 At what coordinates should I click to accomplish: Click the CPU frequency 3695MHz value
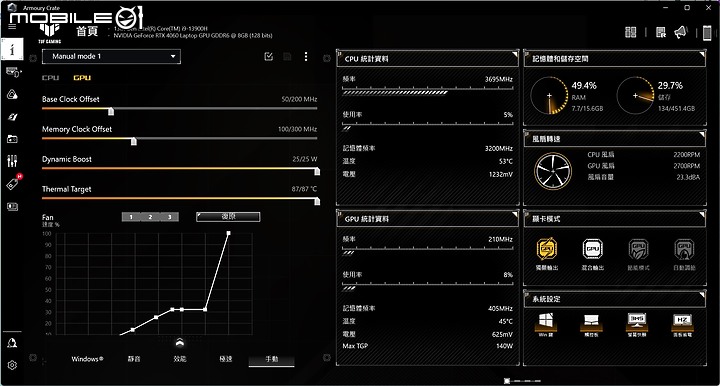click(499, 79)
